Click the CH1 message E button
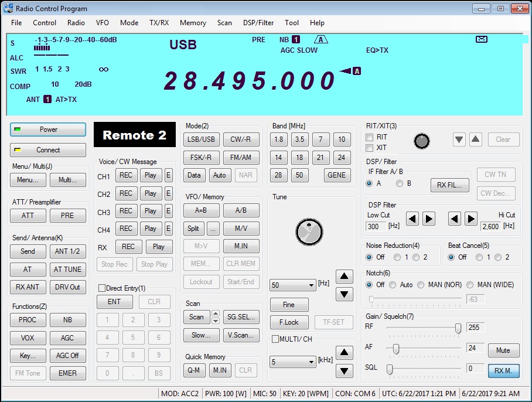This screenshot has height=402, width=532. click(x=168, y=175)
